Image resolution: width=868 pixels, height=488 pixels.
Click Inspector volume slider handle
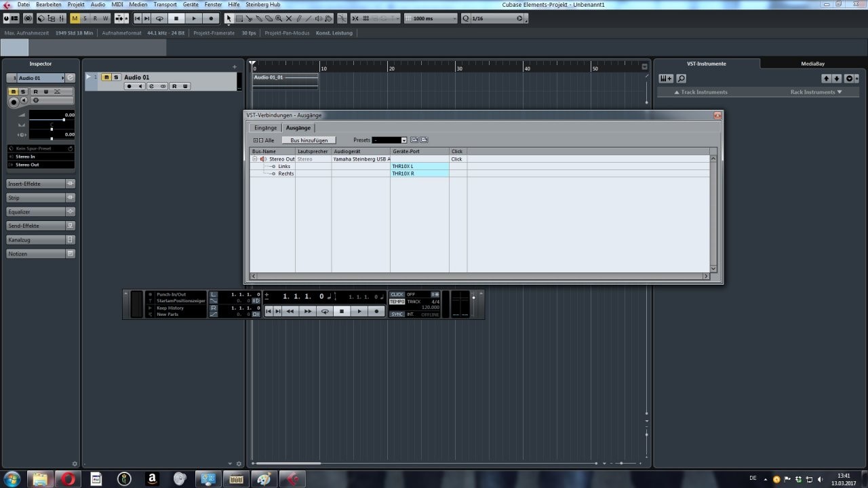[64, 120]
